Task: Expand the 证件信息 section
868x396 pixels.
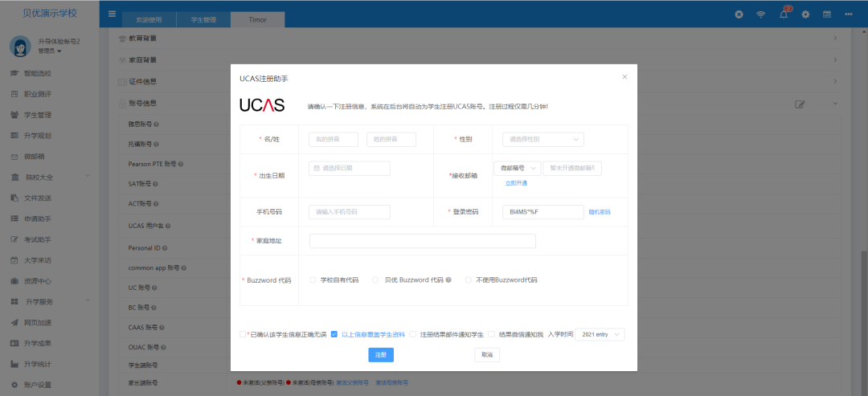Action: (x=835, y=81)
